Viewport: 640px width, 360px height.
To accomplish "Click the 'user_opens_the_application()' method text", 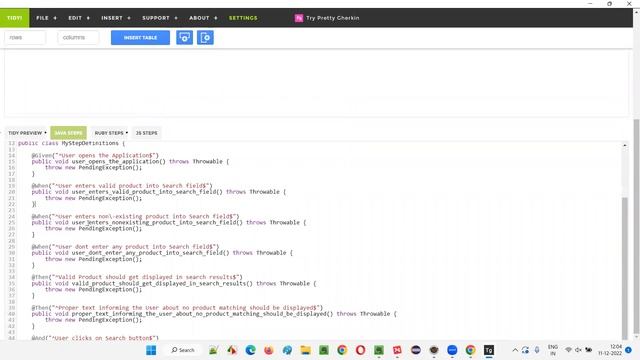I will [x=119, y=162].
